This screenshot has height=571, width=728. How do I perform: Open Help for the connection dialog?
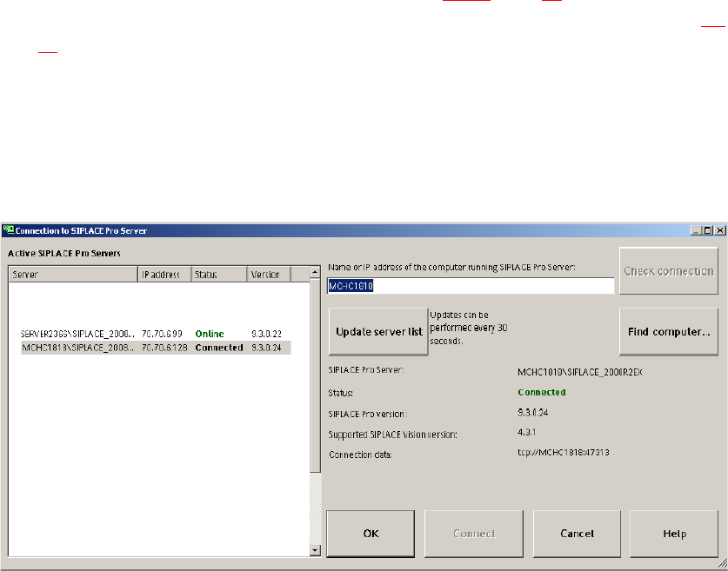tap(674, 534)
